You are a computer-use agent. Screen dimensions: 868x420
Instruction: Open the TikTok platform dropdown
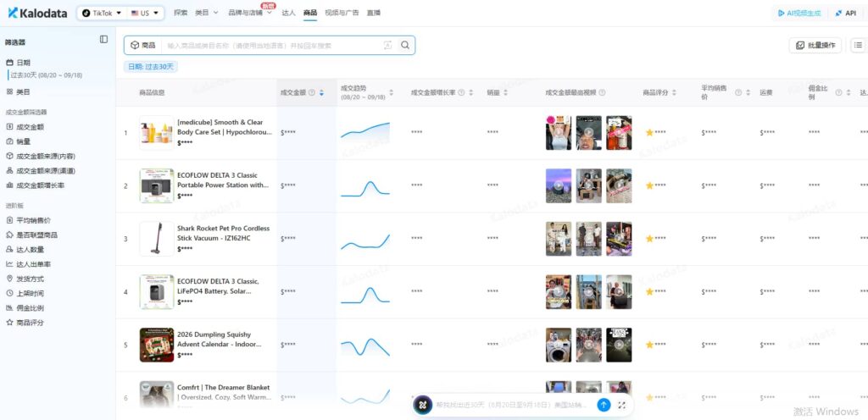coord(102,13)
